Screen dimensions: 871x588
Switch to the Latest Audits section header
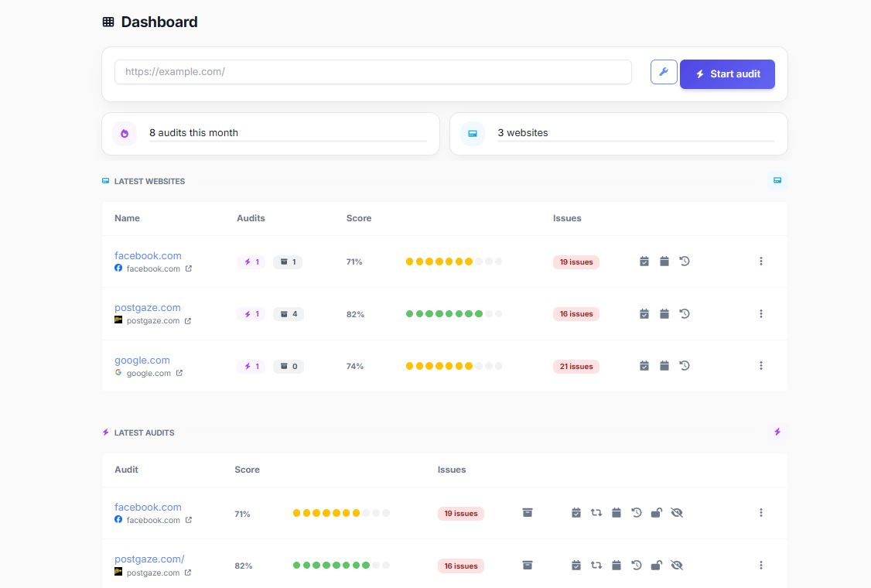point(143,432)
